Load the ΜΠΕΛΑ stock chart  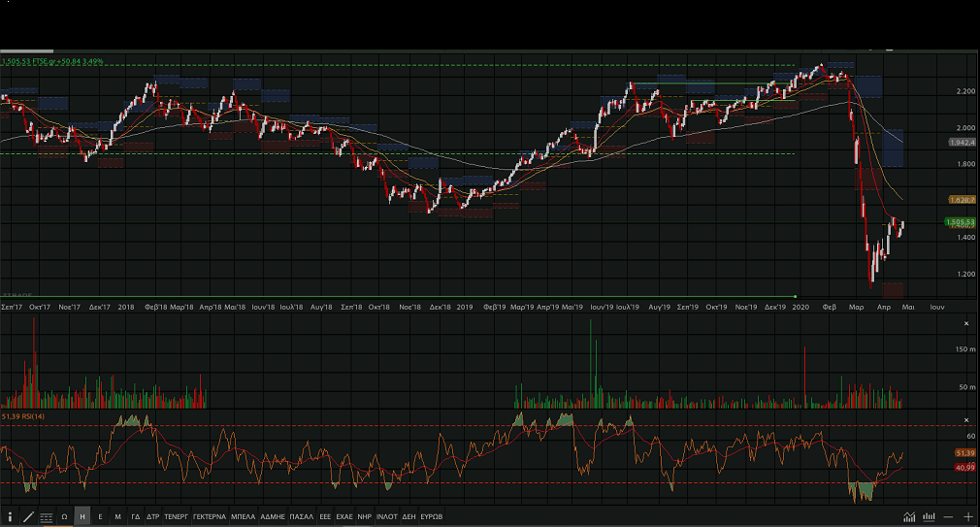[242, 517]
